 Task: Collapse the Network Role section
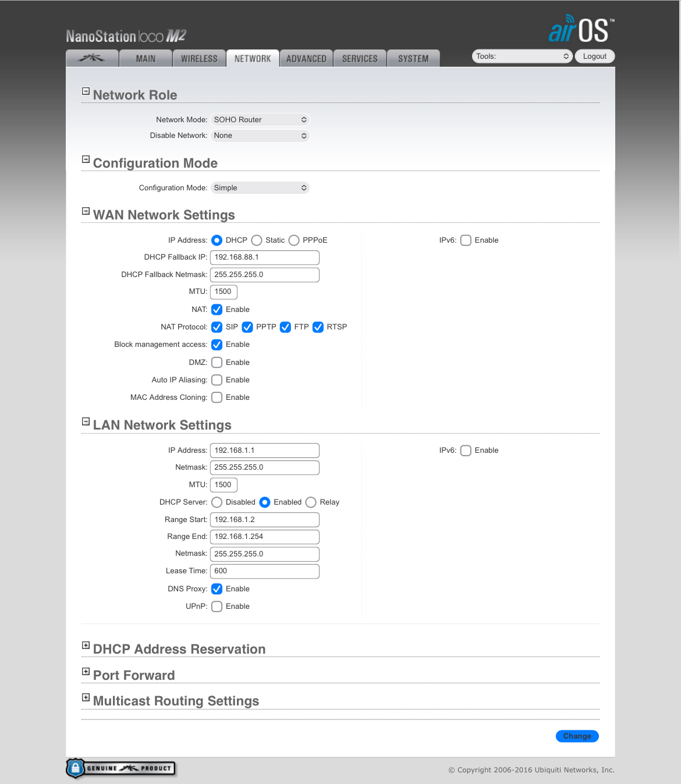point(86,91)
